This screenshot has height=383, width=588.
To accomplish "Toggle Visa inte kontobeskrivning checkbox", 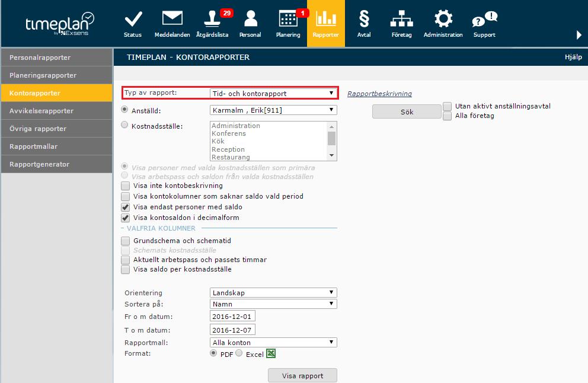I will (x=126, y=186).
